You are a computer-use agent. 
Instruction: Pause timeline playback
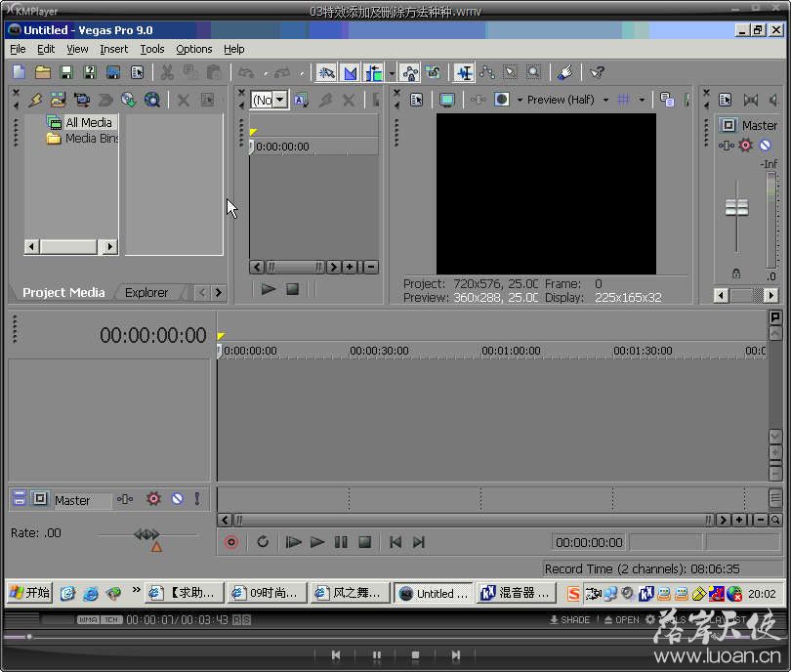[x=341, y=542]
